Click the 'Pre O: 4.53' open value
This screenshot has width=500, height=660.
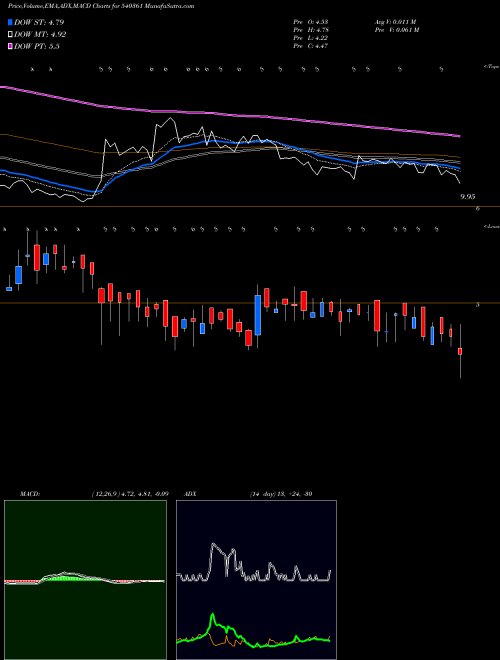tap(311, 22)
